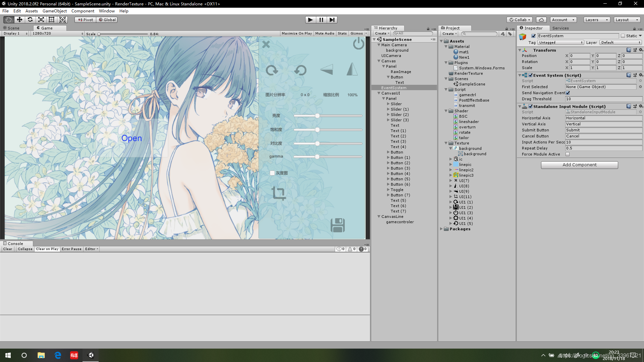Viewport: 644px width, 362px height.
Task: Open the Layer dropdown Default
Action: click(x=621, y=43)
